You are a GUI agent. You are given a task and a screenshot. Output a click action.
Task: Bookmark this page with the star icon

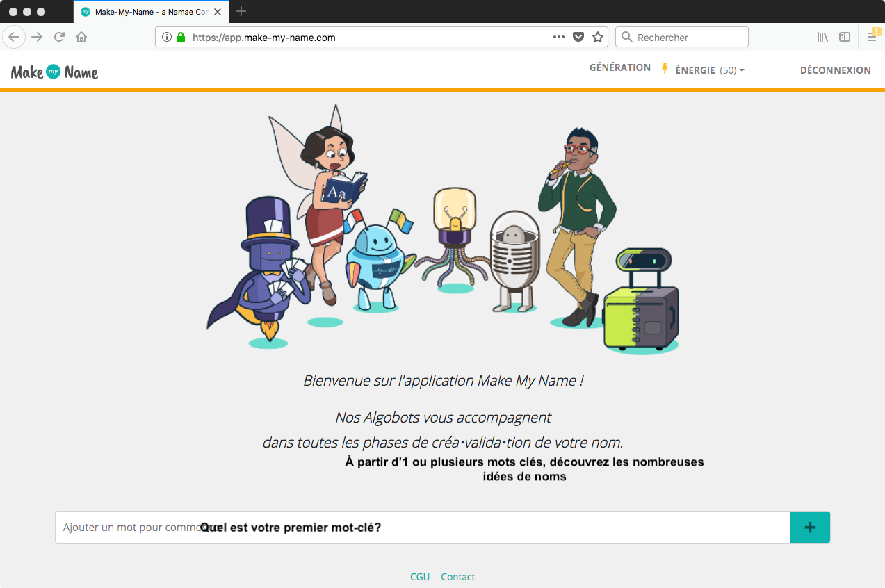coord(598,37)
